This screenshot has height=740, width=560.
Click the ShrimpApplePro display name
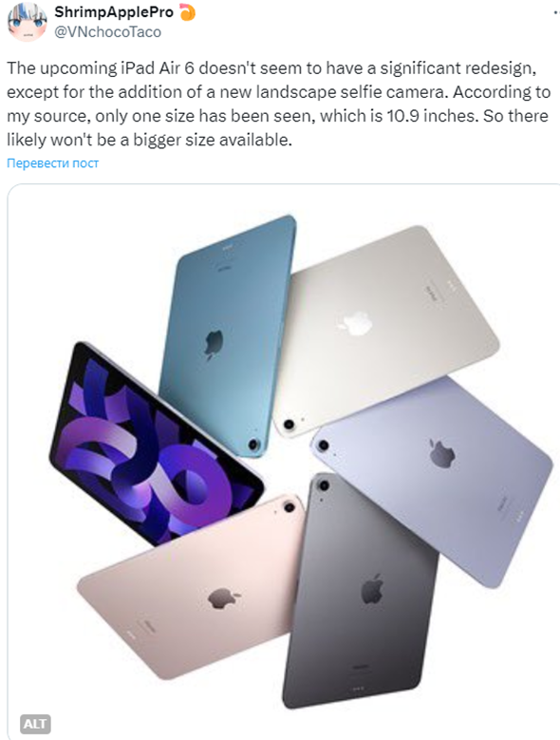coord(114,12)
